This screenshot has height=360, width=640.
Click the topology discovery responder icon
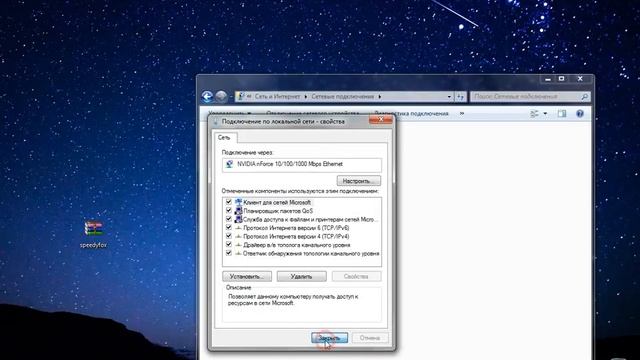pyautogui.click(x=238, y=253)
